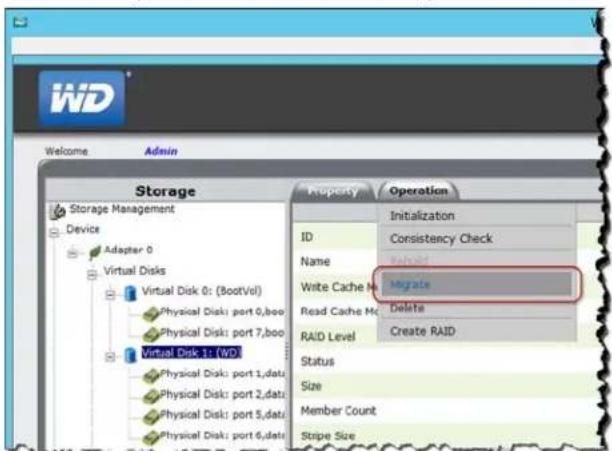Select Physical Disk: port 6 data entry
This screenshot has height=451, width=612.
(222, 435)
